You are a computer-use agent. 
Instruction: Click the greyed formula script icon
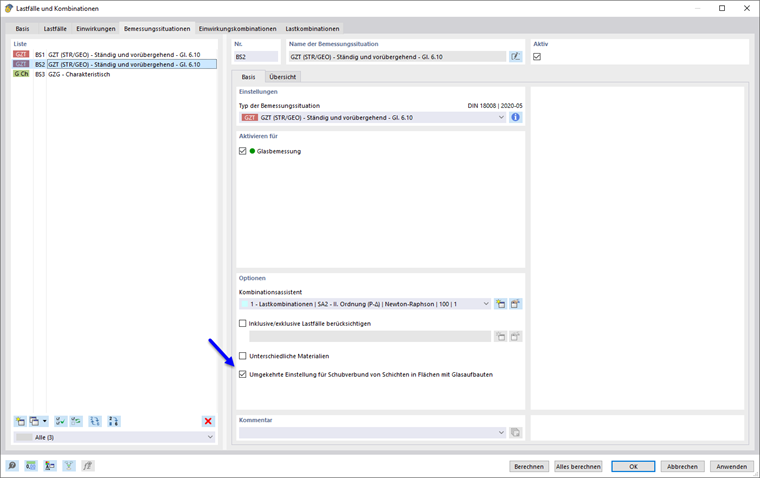tap(88, 466)
